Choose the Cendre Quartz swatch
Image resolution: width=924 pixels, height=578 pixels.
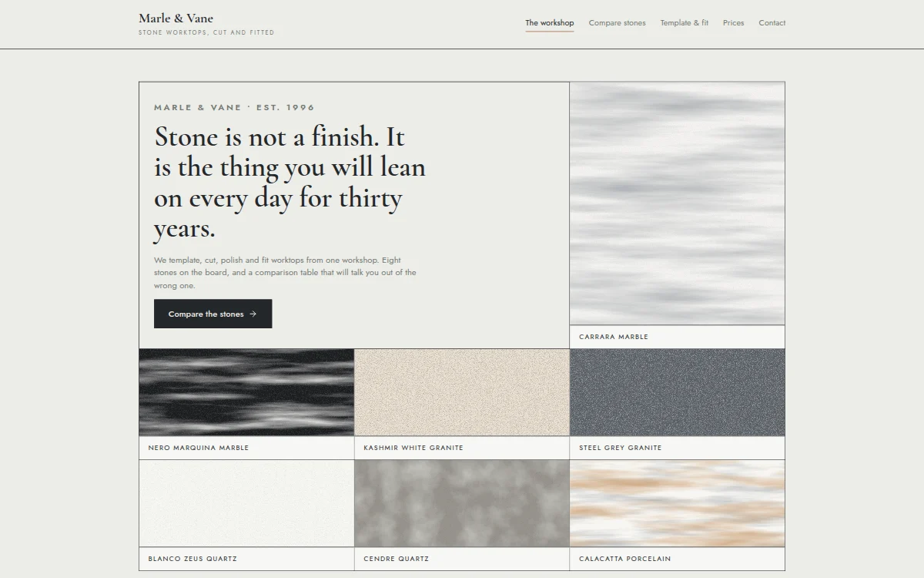[462, 503]
